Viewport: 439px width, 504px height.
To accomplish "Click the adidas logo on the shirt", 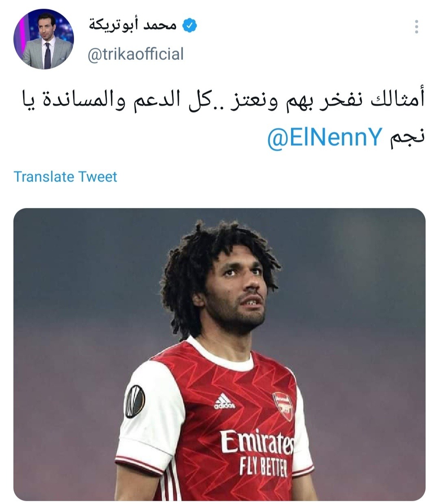I will pyautogui.click(x=224, y=401).
